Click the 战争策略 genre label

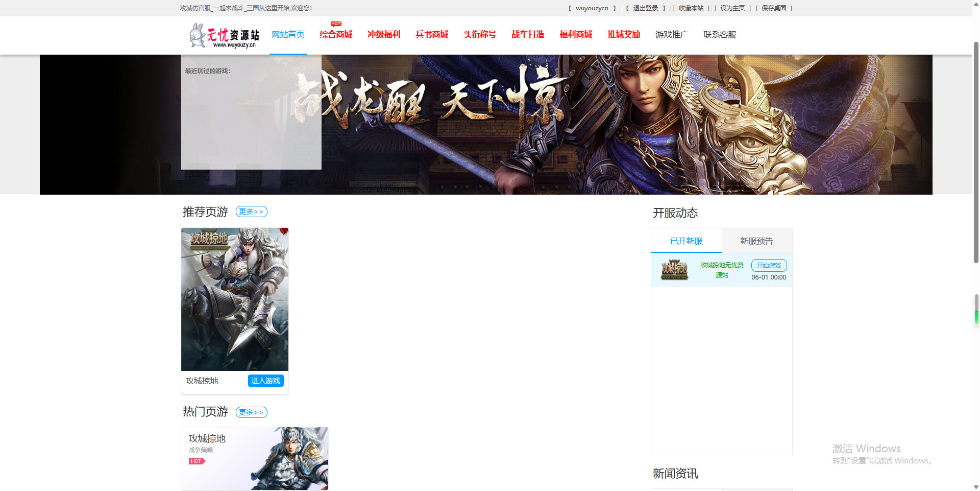click(201, 450)
